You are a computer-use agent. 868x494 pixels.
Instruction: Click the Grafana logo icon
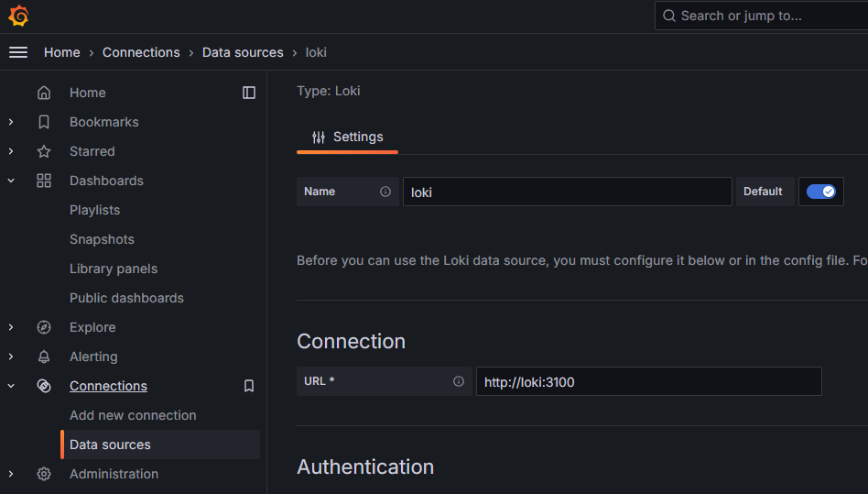(x=18, y=16)
